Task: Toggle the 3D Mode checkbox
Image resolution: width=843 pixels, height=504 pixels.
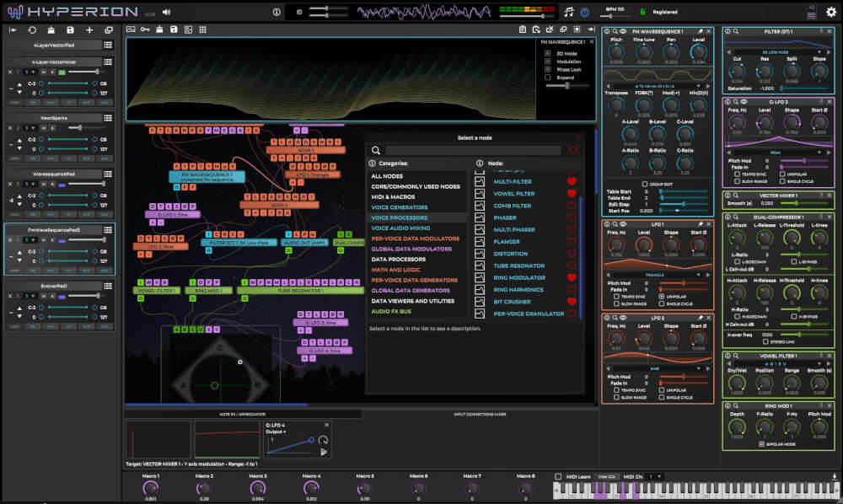Action: (547, 54)
